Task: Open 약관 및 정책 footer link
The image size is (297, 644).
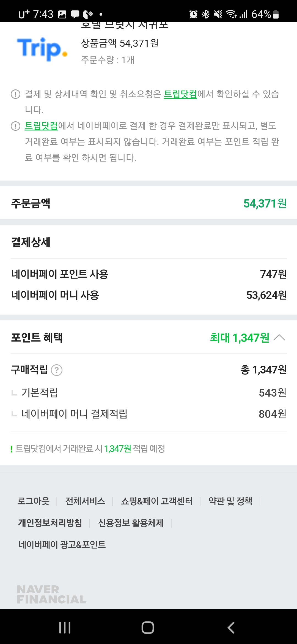Action: 230,501
